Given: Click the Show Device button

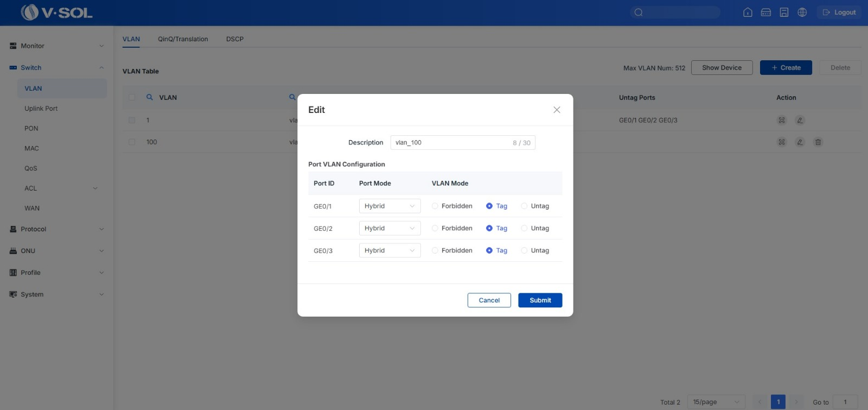Looking at the screenshot, I should pyautogui.click(x=722, y=68).
